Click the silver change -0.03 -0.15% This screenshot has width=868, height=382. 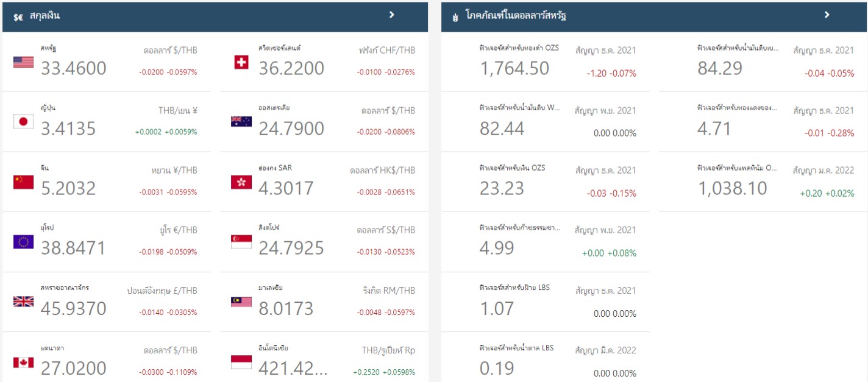[611, 193]
